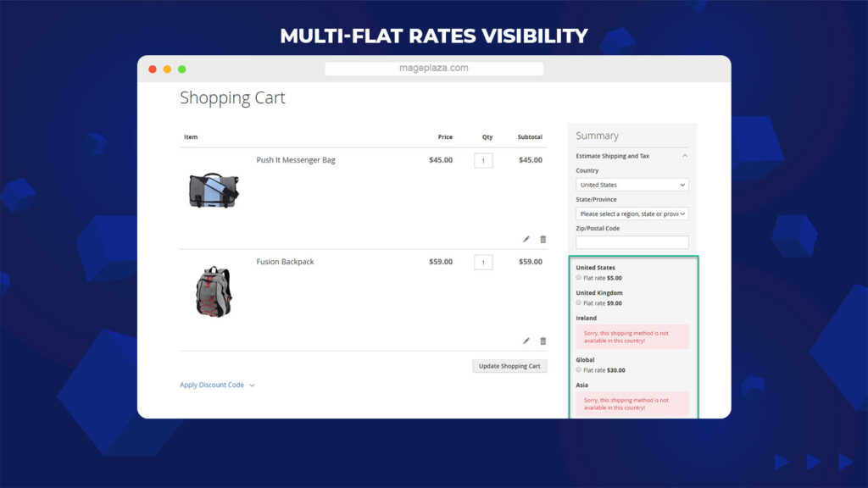
Task: Remove the Push It Messenger Bag item
Action: point(543,239)
